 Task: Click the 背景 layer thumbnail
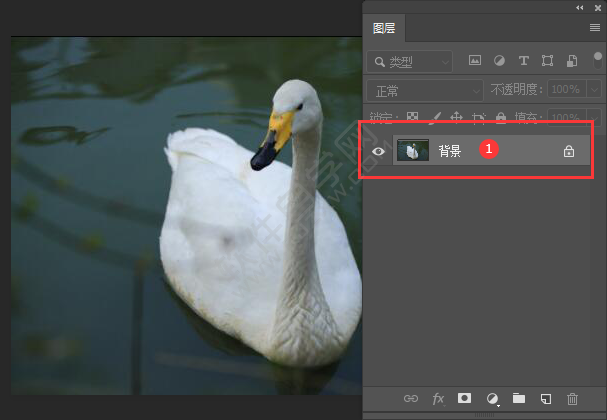click(413, 151)
